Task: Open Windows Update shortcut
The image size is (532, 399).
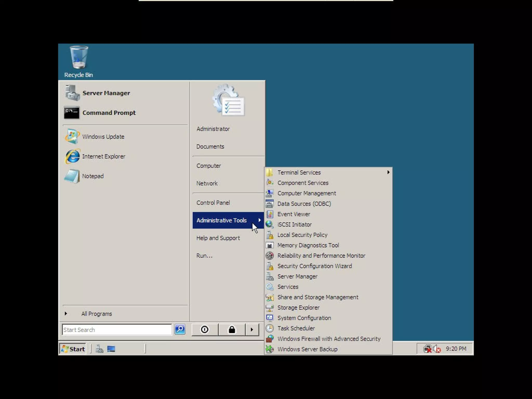Action: 103,137
